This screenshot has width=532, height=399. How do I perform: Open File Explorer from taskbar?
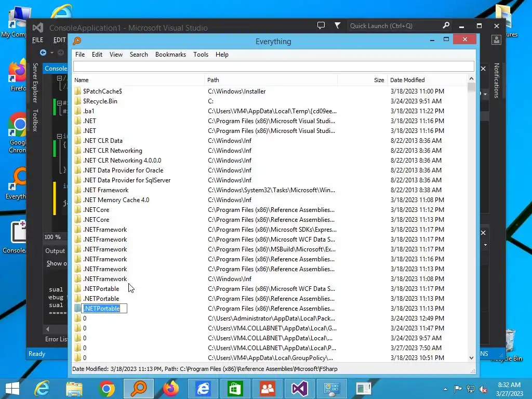tap(74, 389)
